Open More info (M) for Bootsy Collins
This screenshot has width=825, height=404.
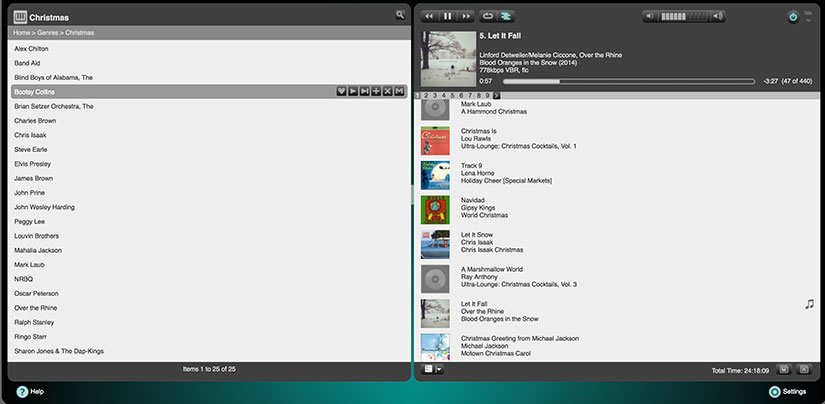399,92
